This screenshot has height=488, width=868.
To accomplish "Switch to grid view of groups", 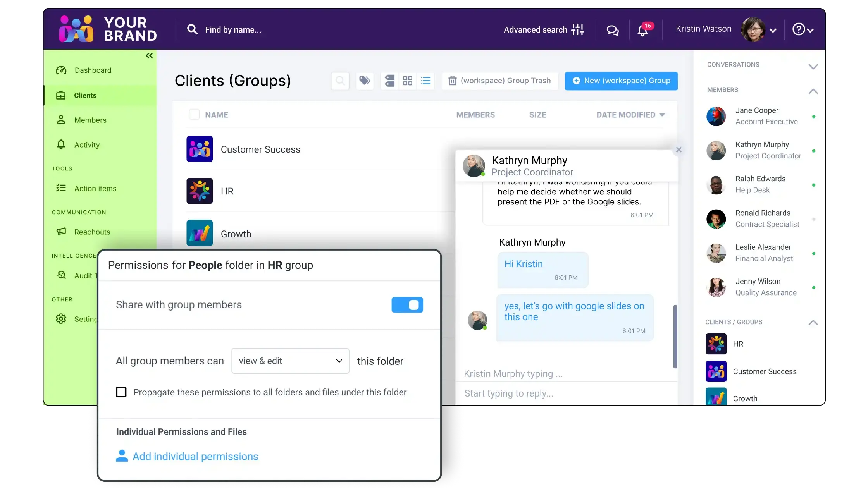I will [x=407, y=81].
